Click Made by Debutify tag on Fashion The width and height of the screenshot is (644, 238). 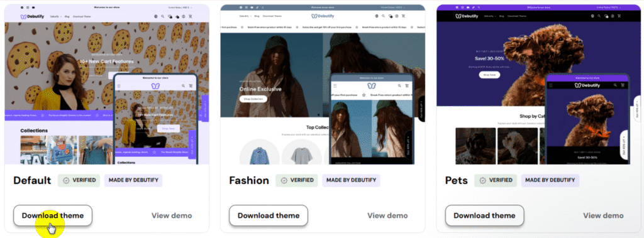click(x=351, y=180)
